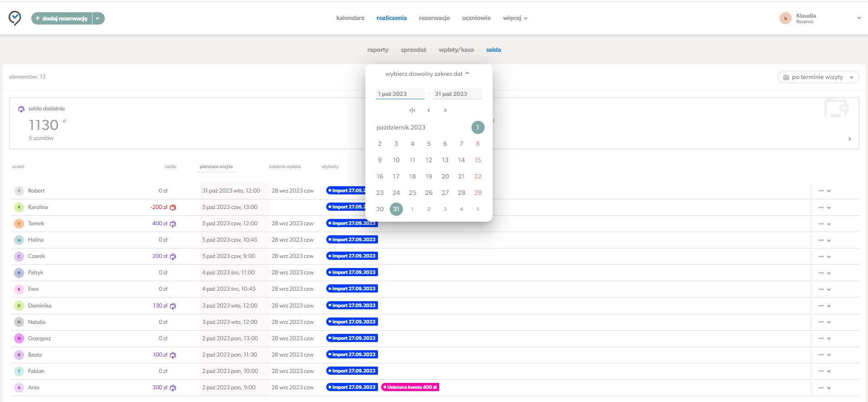
Task: Click Beata's 100 zł balance icon
Action: pos(173,355)
